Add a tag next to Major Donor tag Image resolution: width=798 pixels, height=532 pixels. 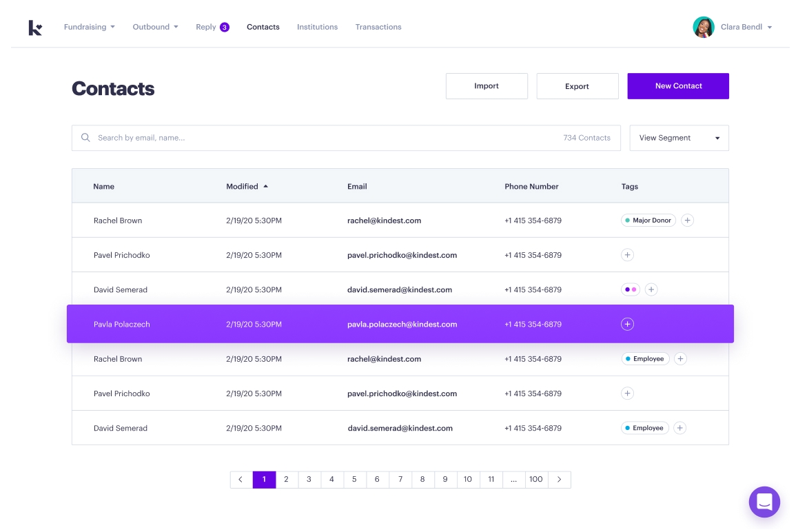click(687, 221)
